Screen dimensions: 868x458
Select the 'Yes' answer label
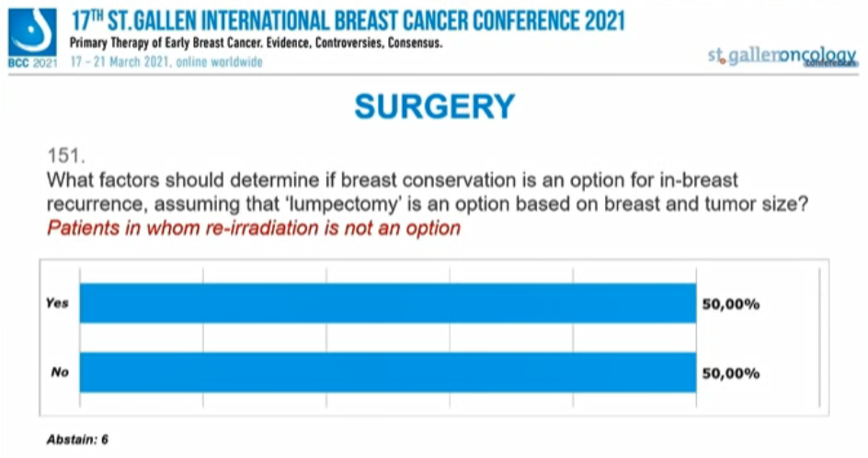click(x=57, y=303)
